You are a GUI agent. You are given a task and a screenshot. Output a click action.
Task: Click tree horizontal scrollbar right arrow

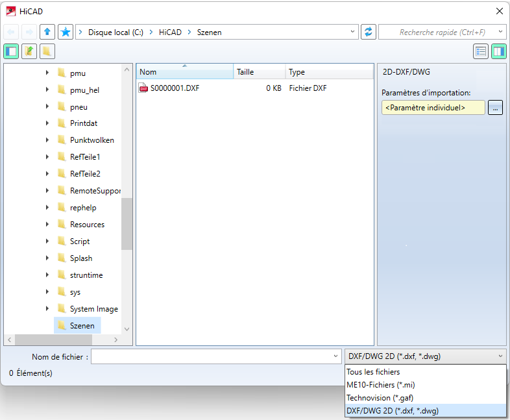pyautogui.click(x=115, y=340)
